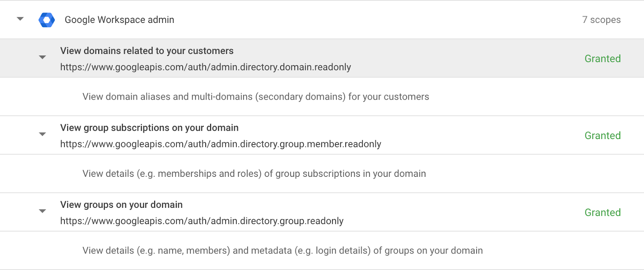
Task: Select View group subscriptions on your domain title
Action: (x=149, y=128)
